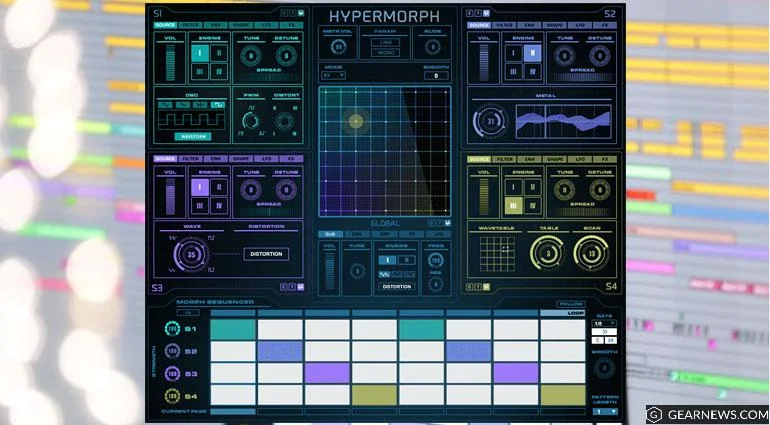Click the S4 SCAN knob showing 13

pos(591,253)
